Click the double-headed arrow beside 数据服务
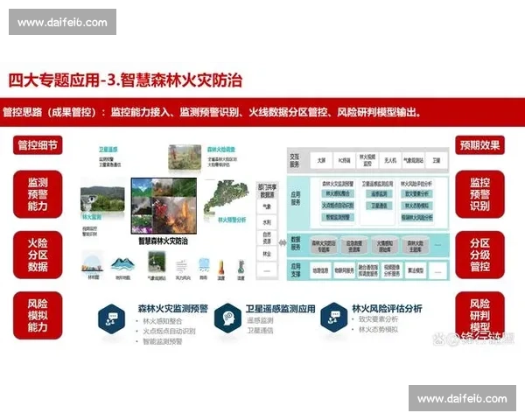525x420 pixels. tap(283, 242)
